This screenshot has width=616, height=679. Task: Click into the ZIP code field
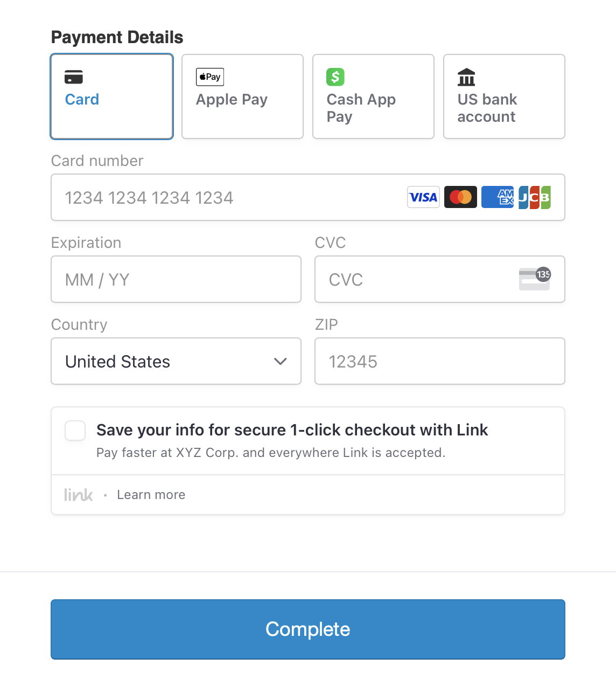click(x=440, y=361)
